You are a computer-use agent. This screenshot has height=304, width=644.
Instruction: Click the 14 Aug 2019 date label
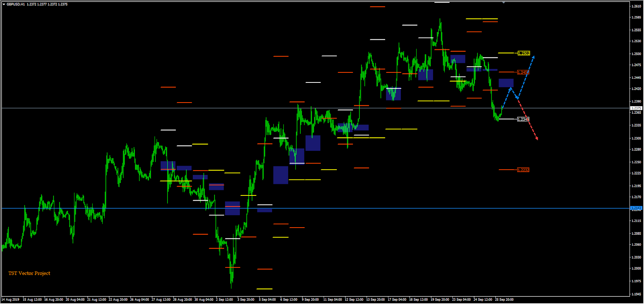[x=10, y=300]
